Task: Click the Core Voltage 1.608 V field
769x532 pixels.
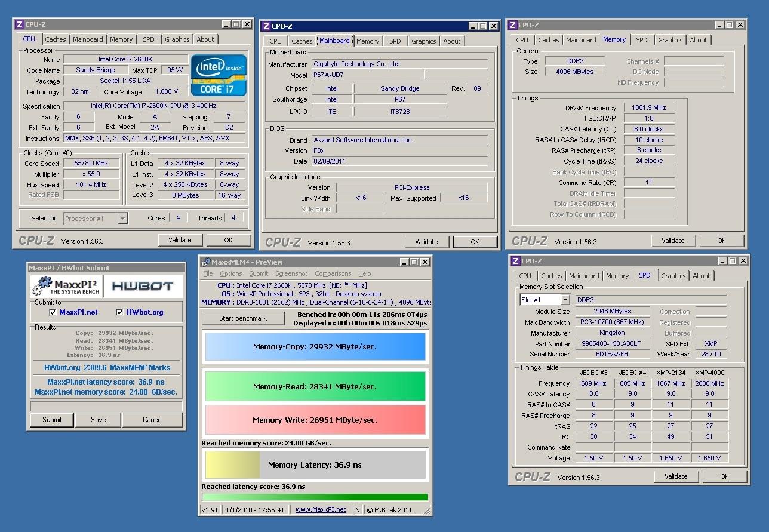Action: [167, 91]
